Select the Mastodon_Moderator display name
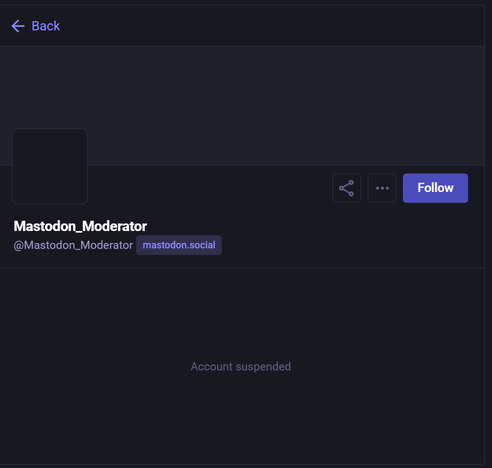 point(80,226)
